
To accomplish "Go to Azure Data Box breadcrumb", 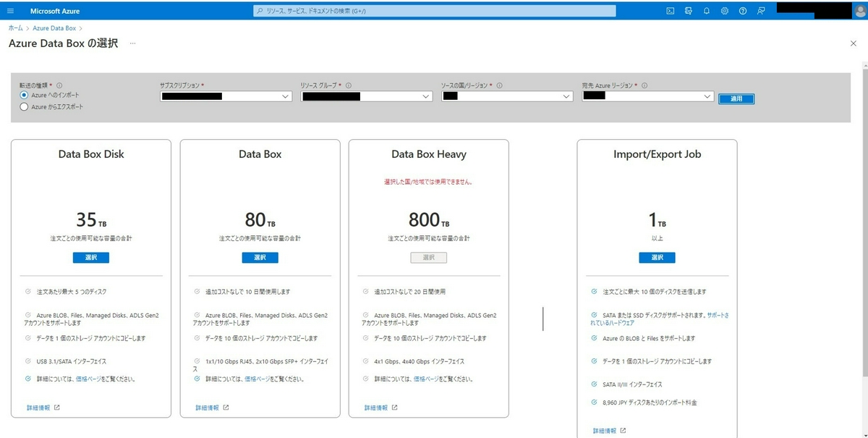I will [54, 28].
